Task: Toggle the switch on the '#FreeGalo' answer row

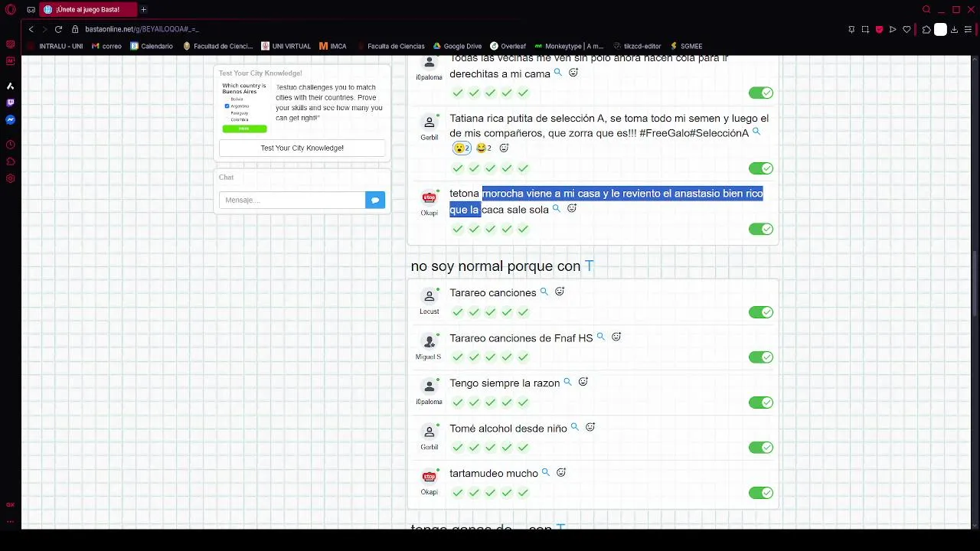Action: coord(761,168)
